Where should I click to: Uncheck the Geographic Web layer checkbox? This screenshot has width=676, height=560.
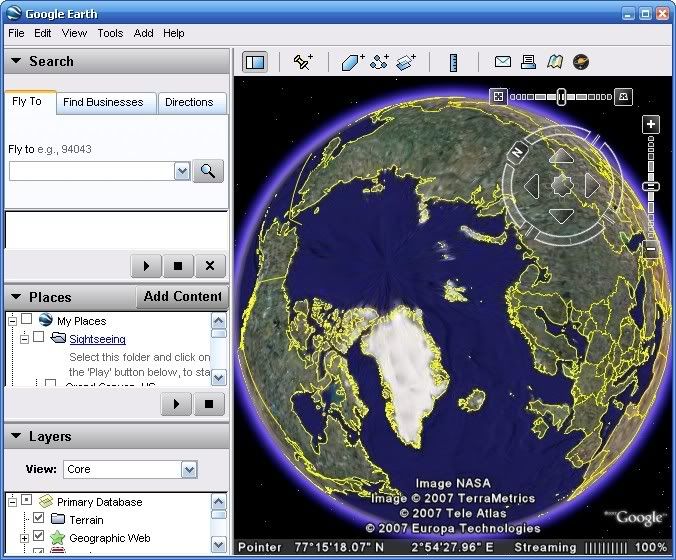point(39,535)
